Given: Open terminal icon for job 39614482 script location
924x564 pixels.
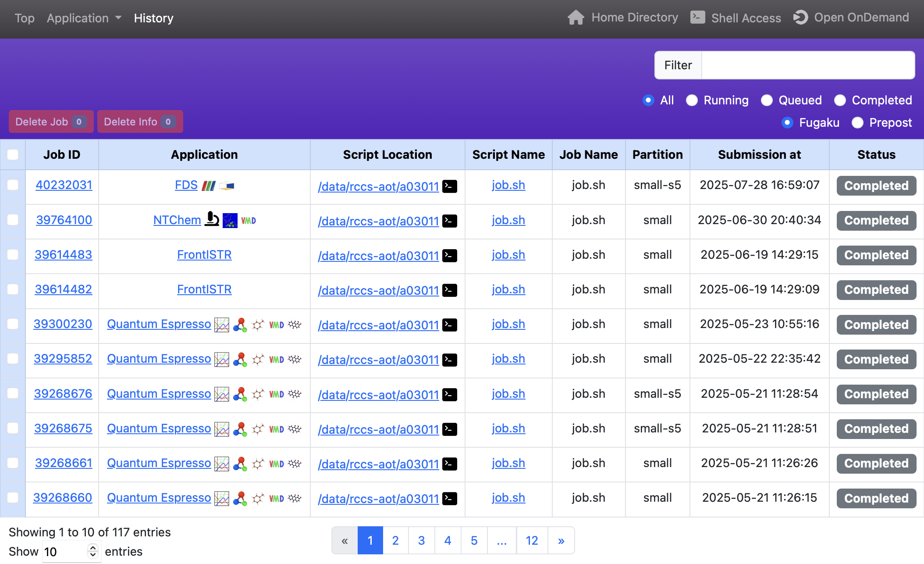Looking at the screenshot, I should [450, 290].
